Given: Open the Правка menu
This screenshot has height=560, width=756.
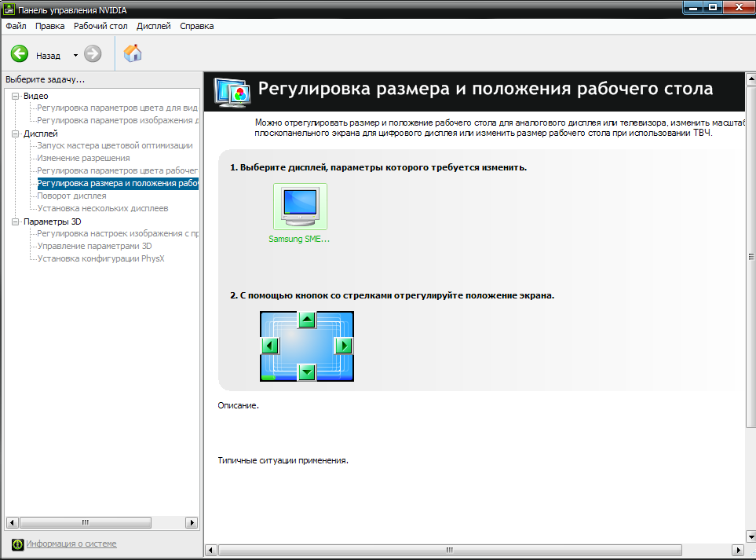Looking at the screenshot, I should 49,26.
